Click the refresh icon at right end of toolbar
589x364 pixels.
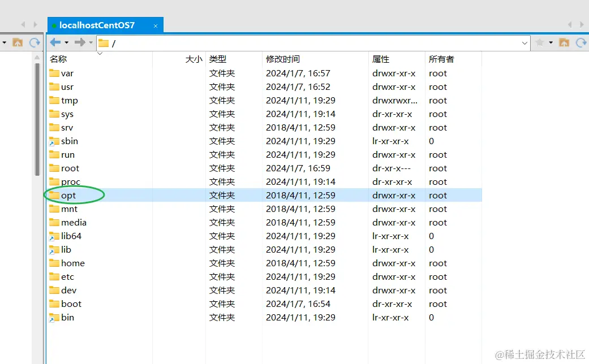coord(582,42)
